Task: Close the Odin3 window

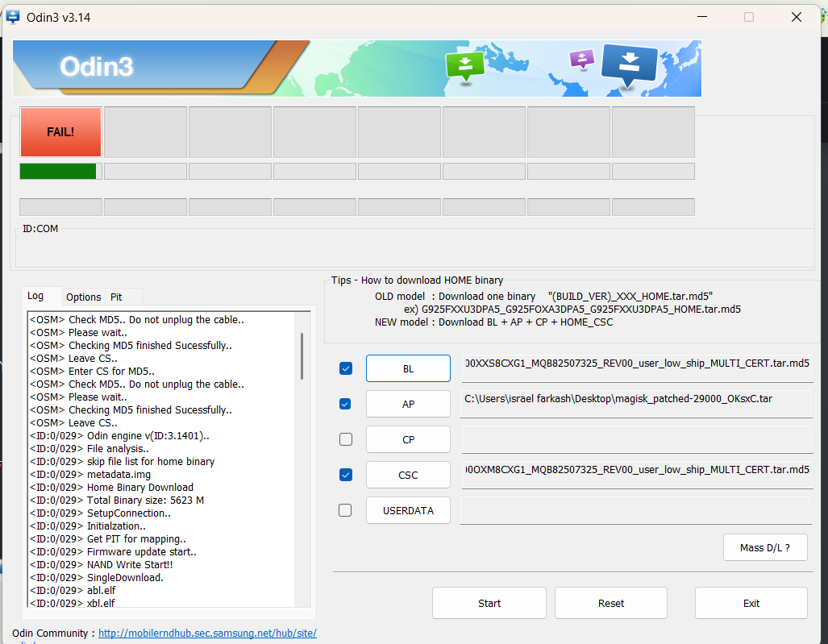Action: pos(797,17)
